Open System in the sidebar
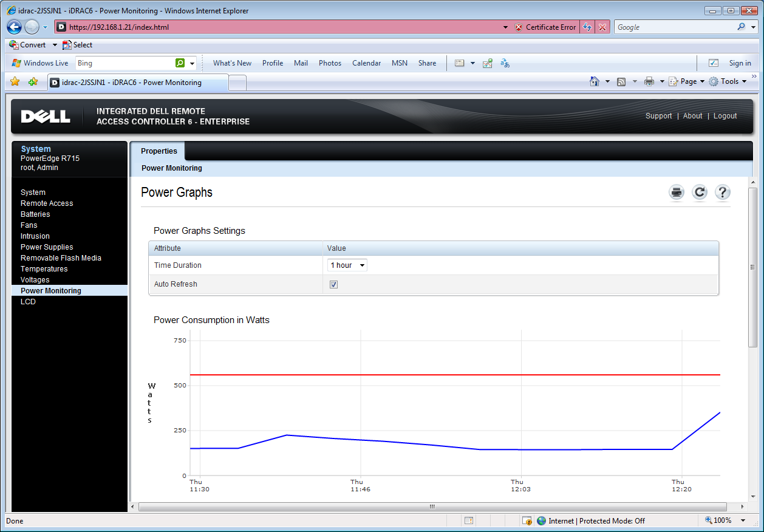764x532 pixels. tap(33, 193)
